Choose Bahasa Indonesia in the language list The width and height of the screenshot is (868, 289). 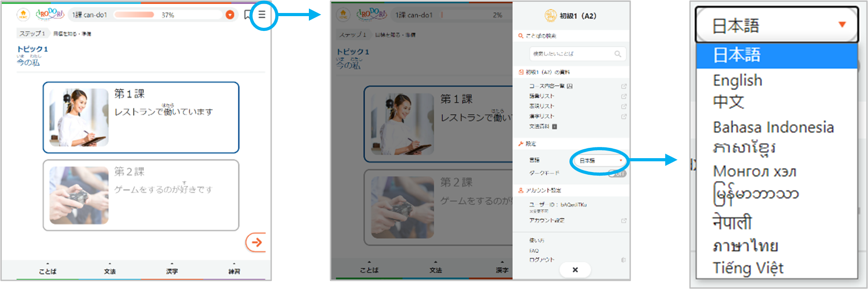click(773, 127)
